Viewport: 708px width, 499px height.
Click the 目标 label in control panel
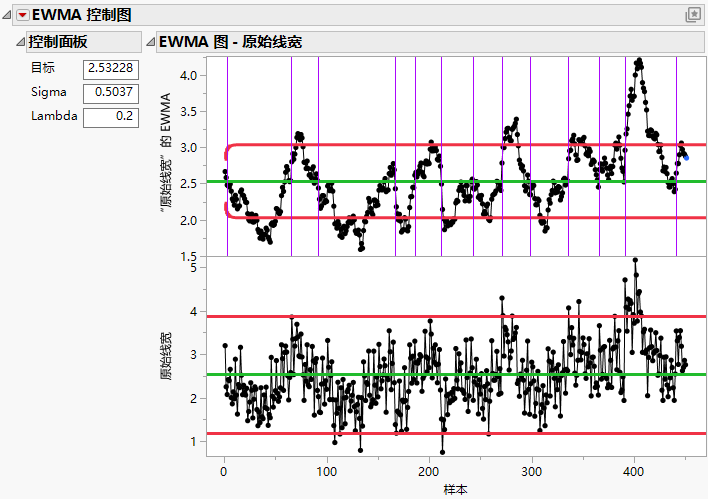[42, 68]
